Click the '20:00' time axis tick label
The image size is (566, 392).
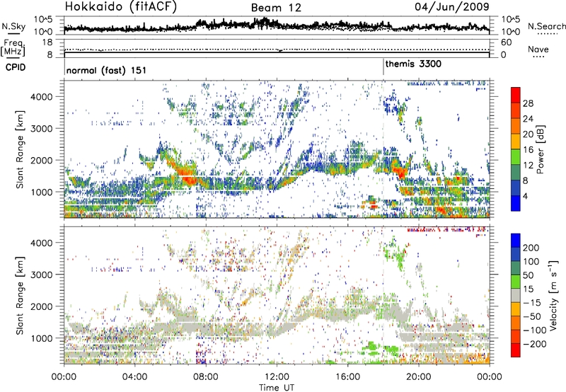coord(418,377)
